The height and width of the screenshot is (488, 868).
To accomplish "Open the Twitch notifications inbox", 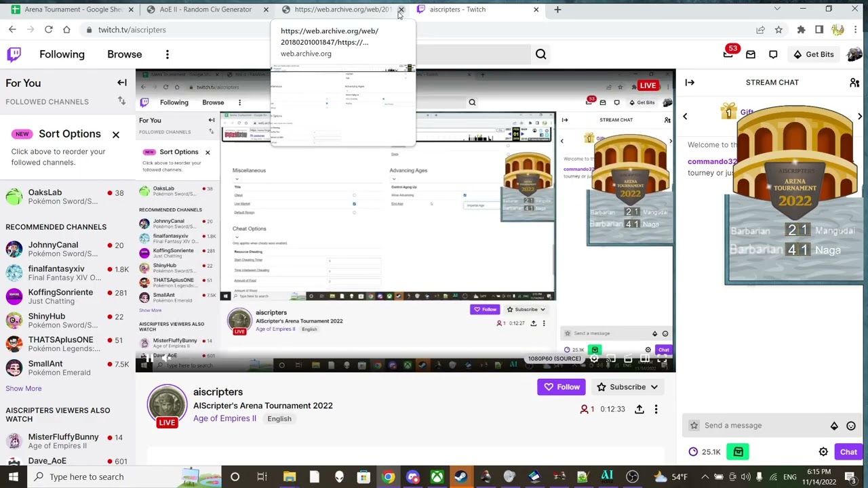I will pos(751,54).
